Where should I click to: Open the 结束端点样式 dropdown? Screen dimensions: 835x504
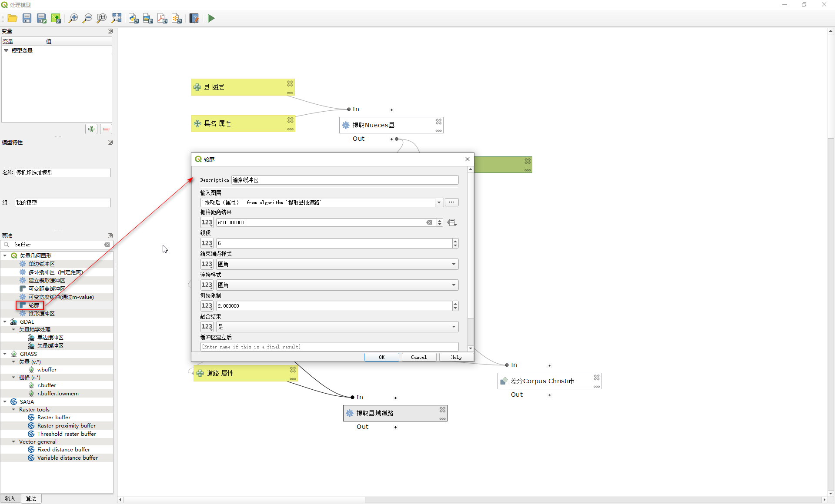point(454,264)
